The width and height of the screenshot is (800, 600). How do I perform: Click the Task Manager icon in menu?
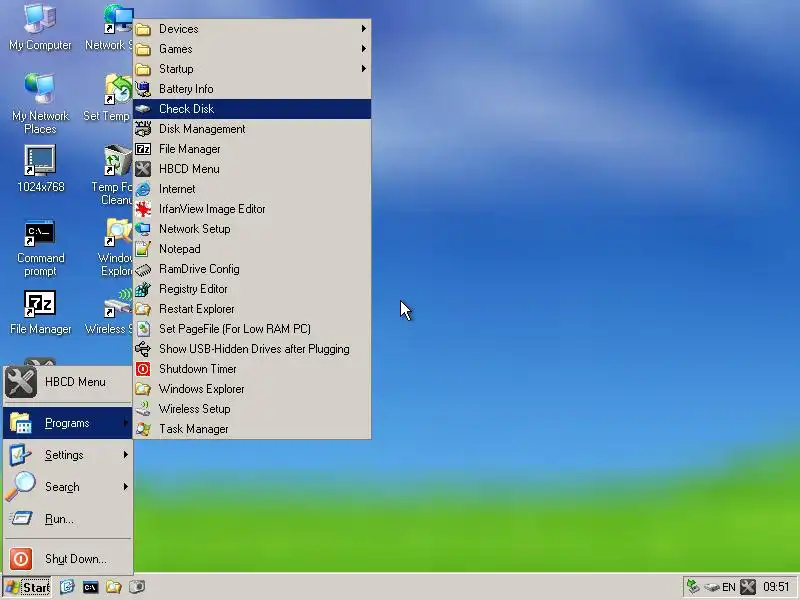click(x=143, y=429)
